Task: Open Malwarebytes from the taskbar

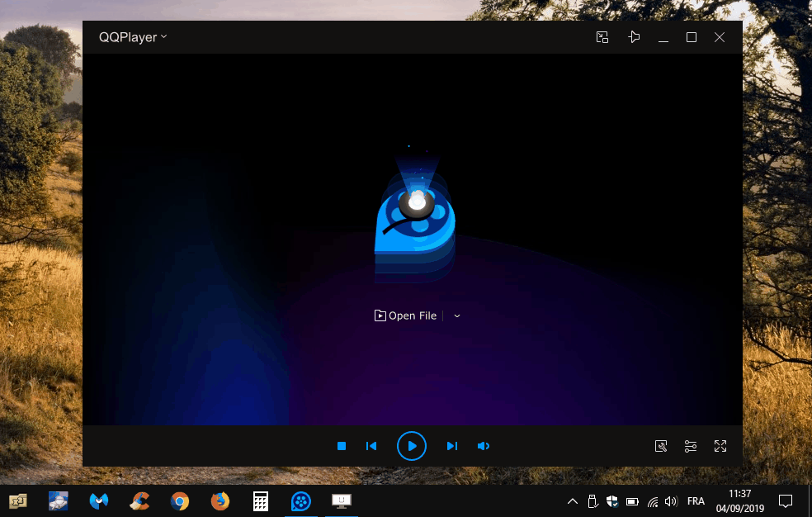Action: [99, 501]
